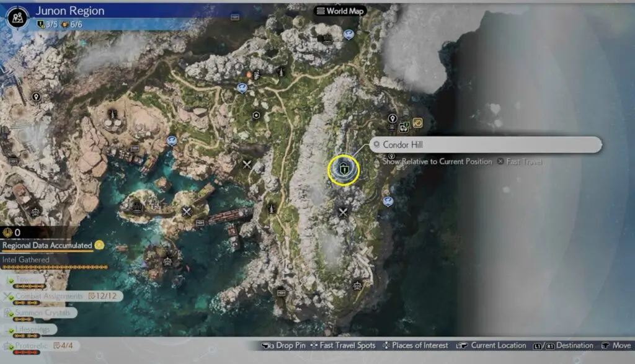
Task: Expand the Protorelic 4/4 category
Action: [45, 345]
